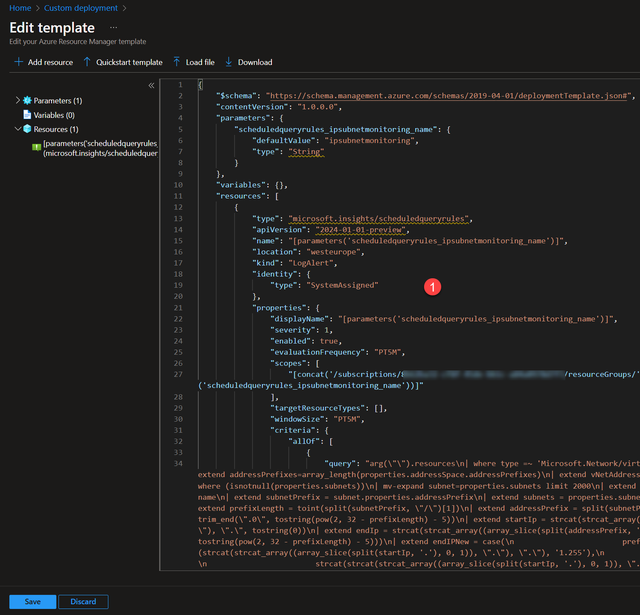The height and width of the screenshot is (615, 640).
Task: Collapse the tree panel with double chevron
Action: click(x=151, y=85)
